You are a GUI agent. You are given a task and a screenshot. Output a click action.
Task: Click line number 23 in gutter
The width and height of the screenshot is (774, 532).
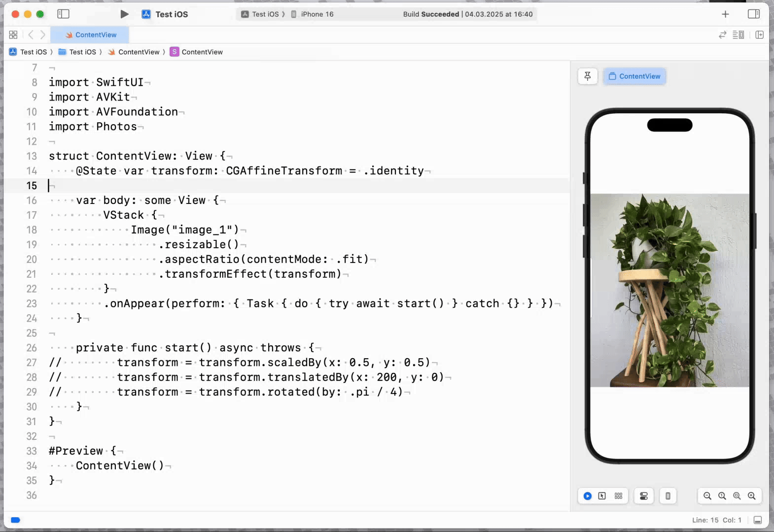pos(32,303)
